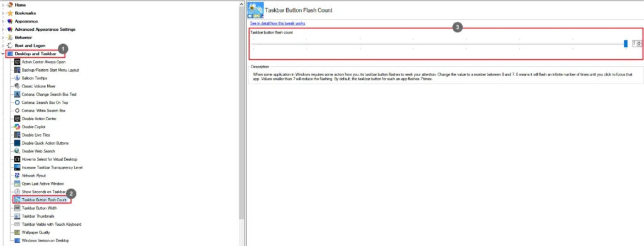Select the Desktop and Taskbar category label
This screenshot has width=644, height=246.
(x=35, y=54)
